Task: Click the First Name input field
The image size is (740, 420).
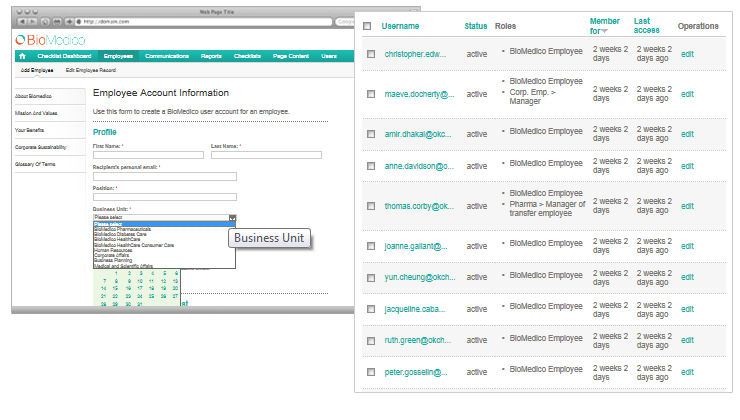Action: click(148, 155)
